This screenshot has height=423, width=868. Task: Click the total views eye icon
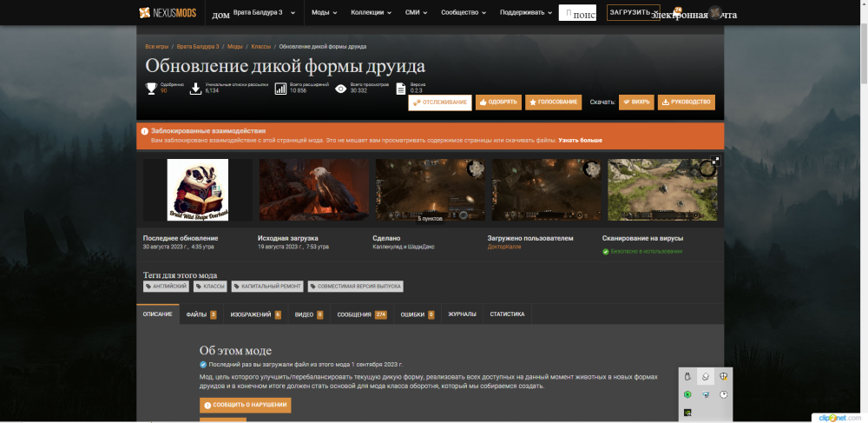[341, 89]
